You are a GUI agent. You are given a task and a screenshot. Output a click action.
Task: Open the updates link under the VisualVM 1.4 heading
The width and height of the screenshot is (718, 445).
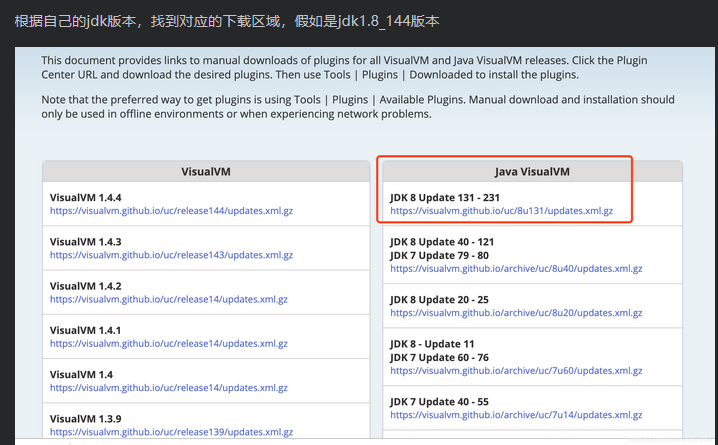[x=169, y=388]
